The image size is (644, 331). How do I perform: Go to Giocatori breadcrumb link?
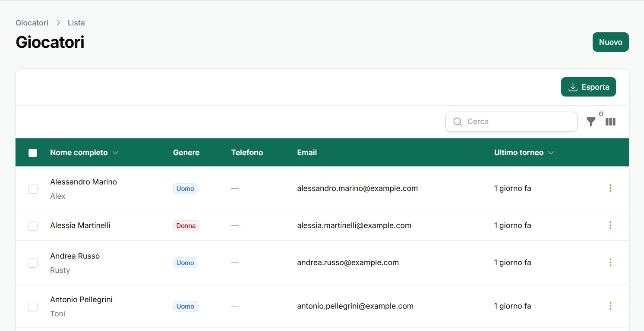pyautogui.click(x=32, y=23)
